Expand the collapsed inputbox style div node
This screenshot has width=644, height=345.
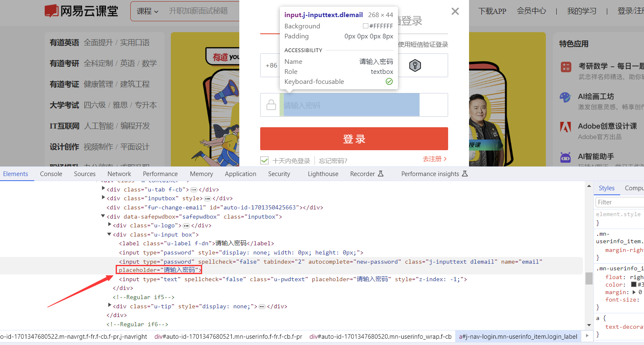click(103, 198)
